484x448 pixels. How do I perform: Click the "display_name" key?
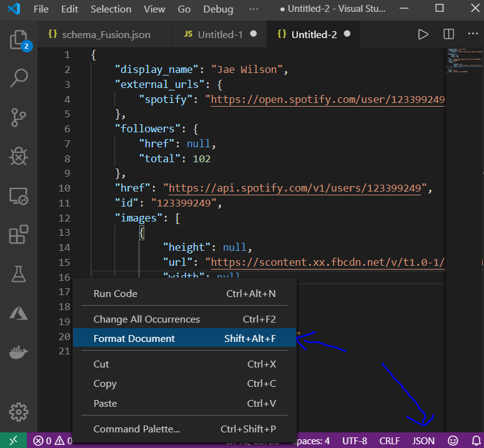pos(157,70)
